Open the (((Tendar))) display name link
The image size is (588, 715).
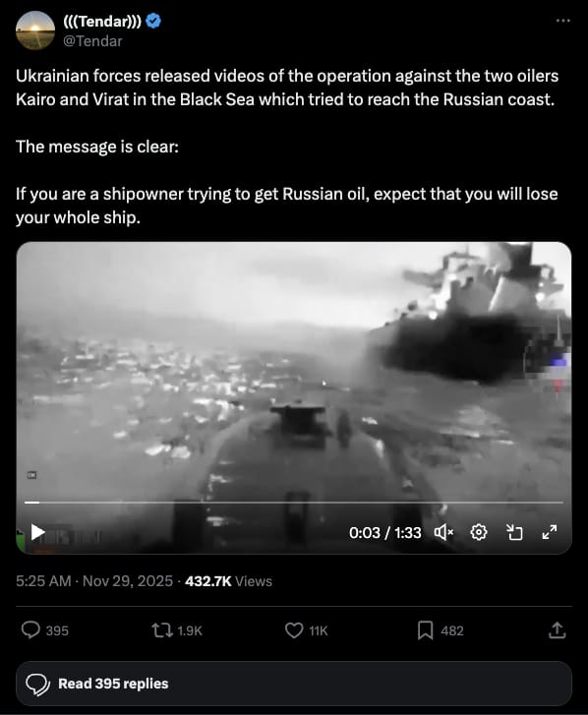click(x=102, y=21)
